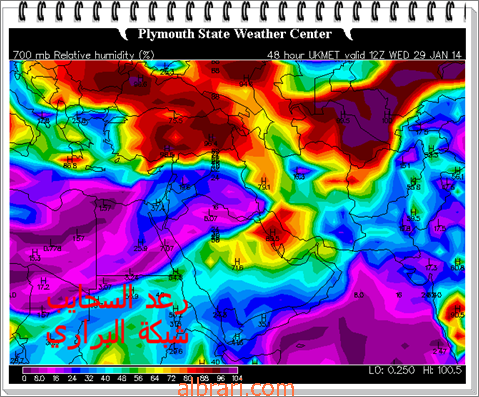Viewport: 479px width, 397px height.
Task: Pick the 80 tick on the color scale
Action: coord(188,378)
